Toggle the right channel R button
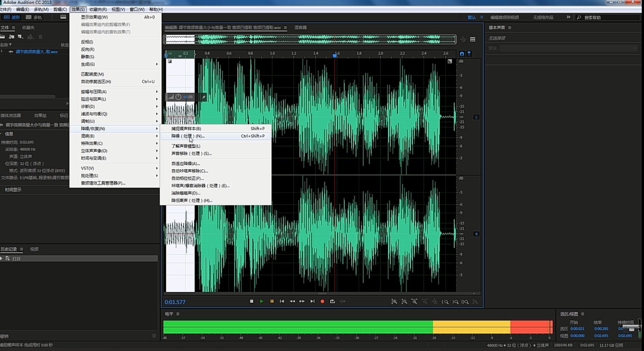The image size is (644, 351). [476, 234]
